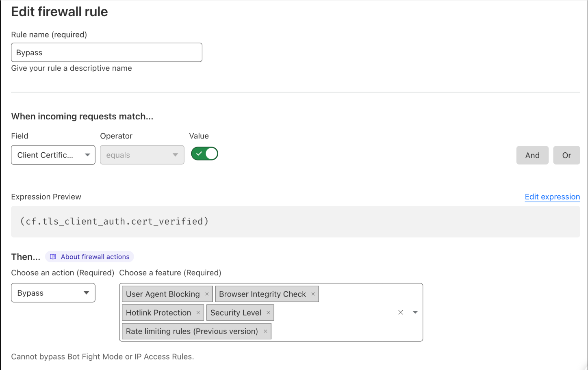Select the User Agent Blocking chip label
The width and height of the screenshot is (588, 370).
tap(163, 294)
